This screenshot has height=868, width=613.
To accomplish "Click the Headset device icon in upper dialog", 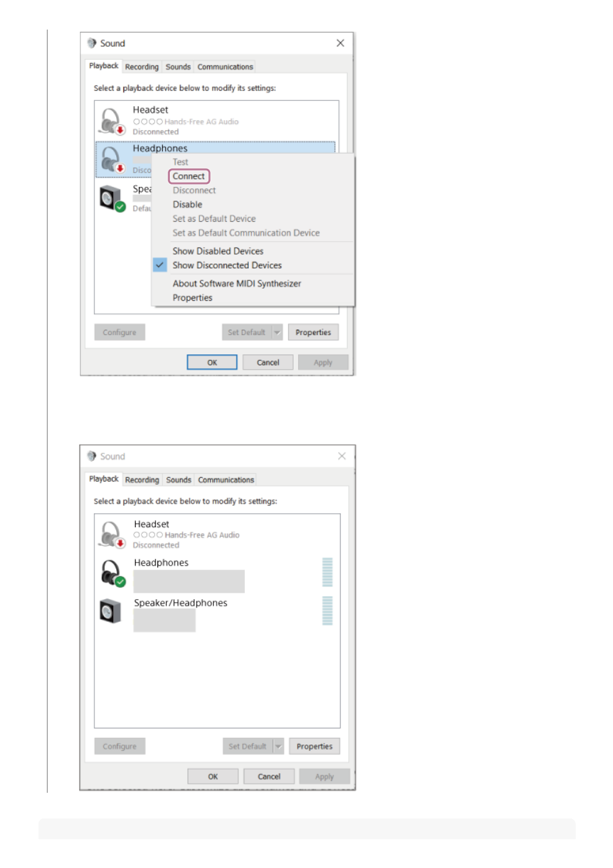I will 111,121.
